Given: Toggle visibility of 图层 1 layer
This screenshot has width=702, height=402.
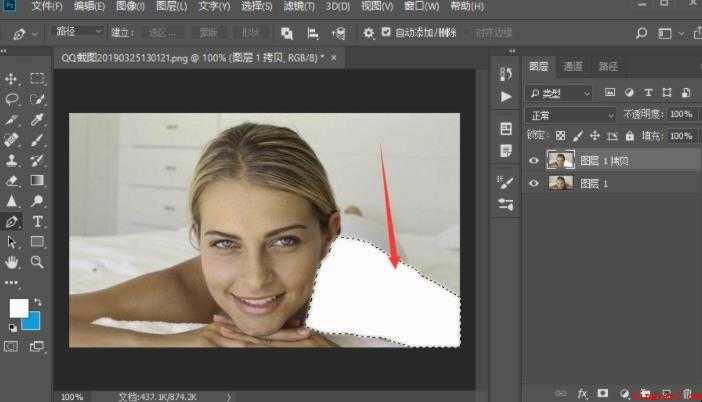Looking at the screenshot, I should tap(534, 183).
